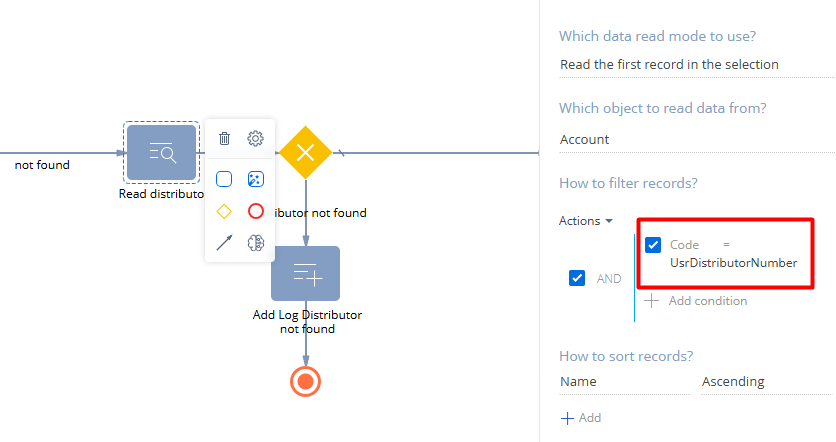
Task: Add a yellow diamond gateway
Action: click(x=225, y=211)
